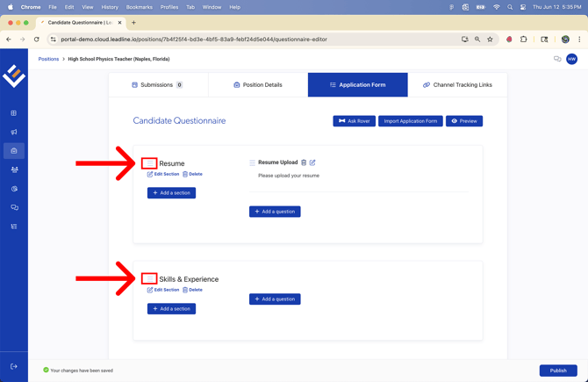Click the dashboard grid icon in sidebar
The height and width of the screenshot is (382, 588).
(14, 113)
